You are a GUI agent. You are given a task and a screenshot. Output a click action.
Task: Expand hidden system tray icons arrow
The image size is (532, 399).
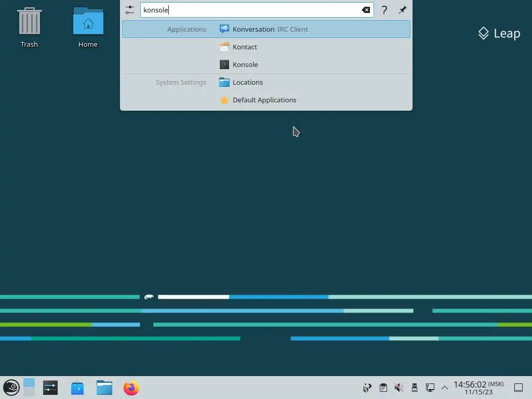pyautogui.click(x=445, y=388)
